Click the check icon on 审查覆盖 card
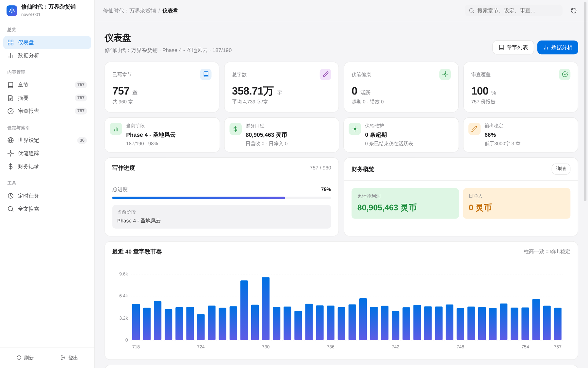Screen dimensions: 588x368 (565, 74)
